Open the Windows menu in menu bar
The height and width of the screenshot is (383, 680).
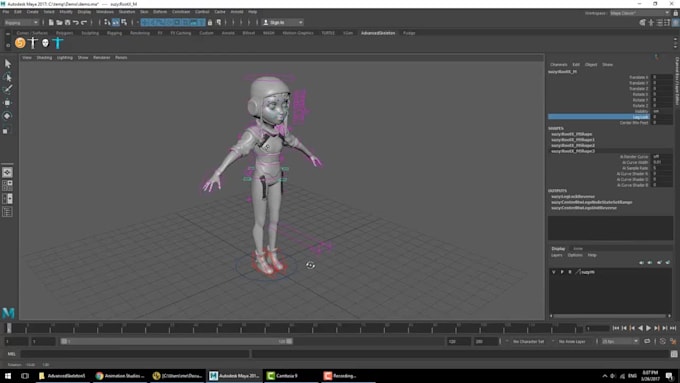coord(105,12)
